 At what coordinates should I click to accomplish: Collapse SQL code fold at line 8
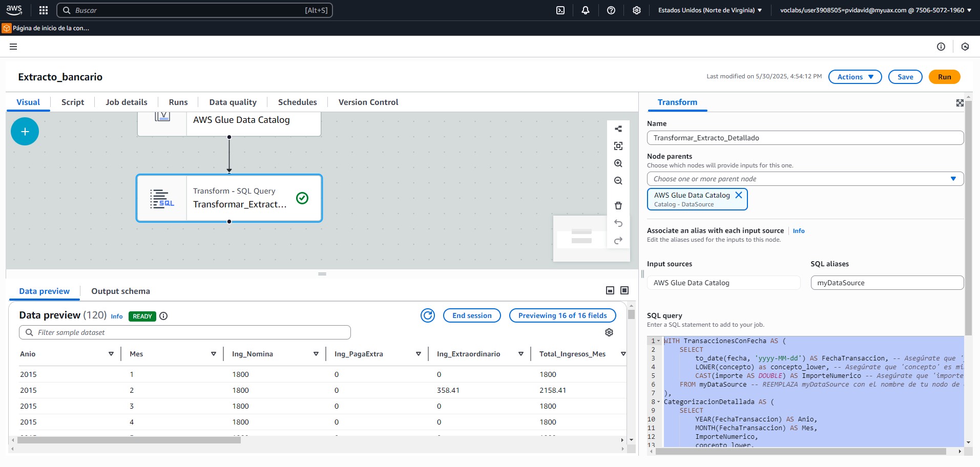[659, 402]
